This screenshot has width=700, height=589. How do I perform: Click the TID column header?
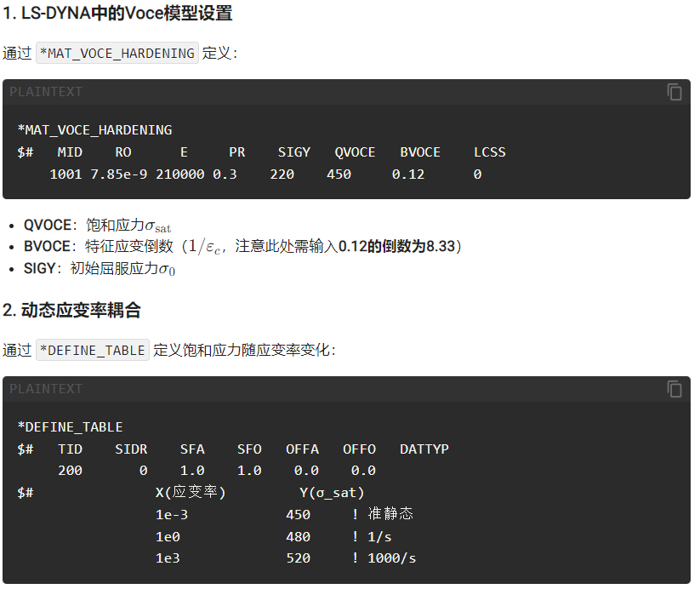coord(70,449)
